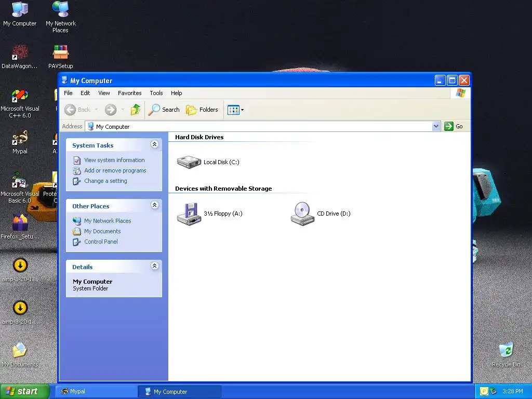Open the Help menu

point(177,93)
